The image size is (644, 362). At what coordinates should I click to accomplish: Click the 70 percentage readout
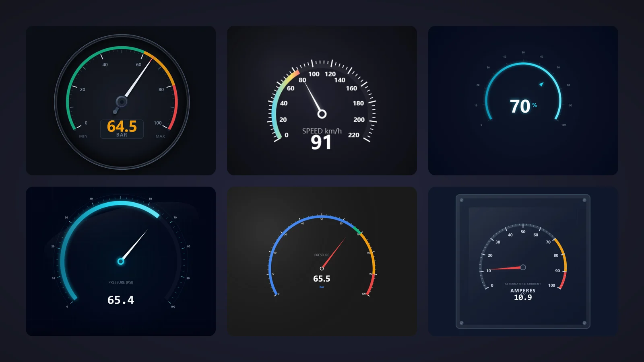(x=520, y=107)
